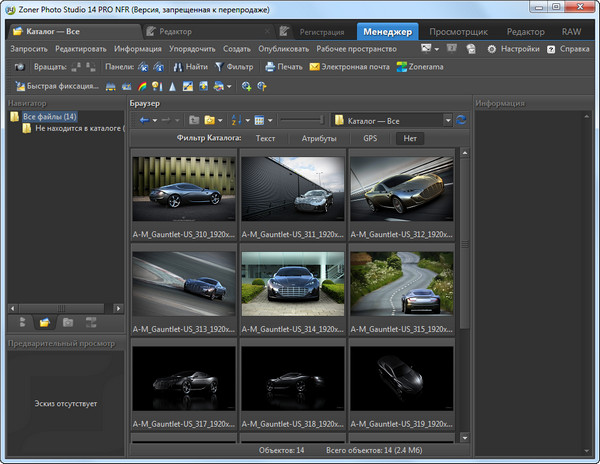
Task: Click the up-one-folder icon in the browser toolbar
Action: point(194,120)
